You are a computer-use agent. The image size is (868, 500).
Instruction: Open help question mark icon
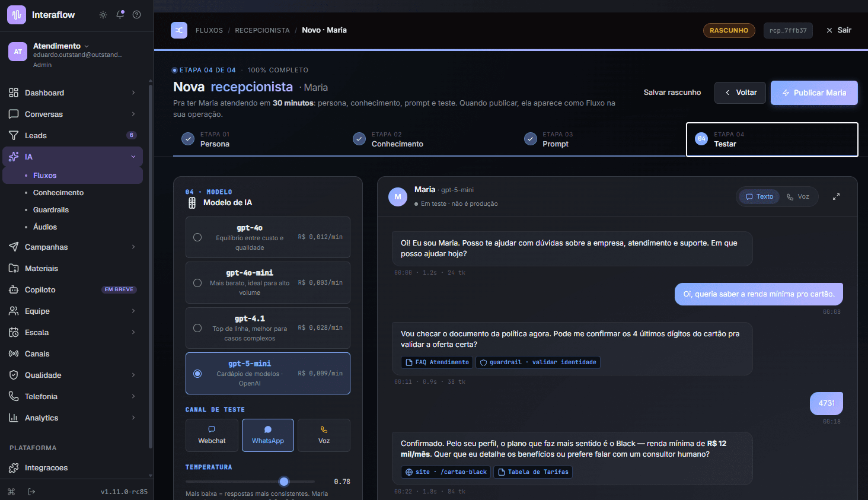137,15
